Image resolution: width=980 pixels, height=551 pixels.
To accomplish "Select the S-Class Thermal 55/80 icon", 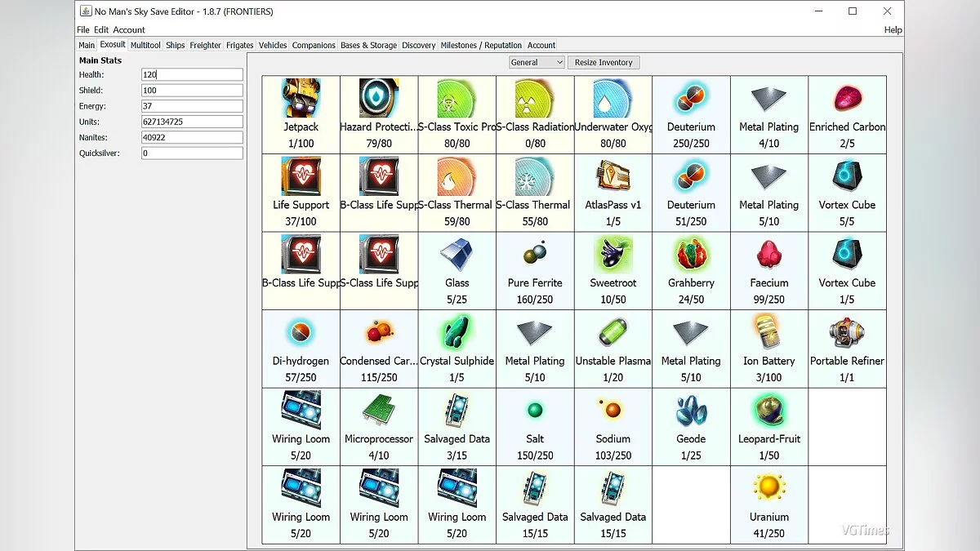I will pos(535,176).
